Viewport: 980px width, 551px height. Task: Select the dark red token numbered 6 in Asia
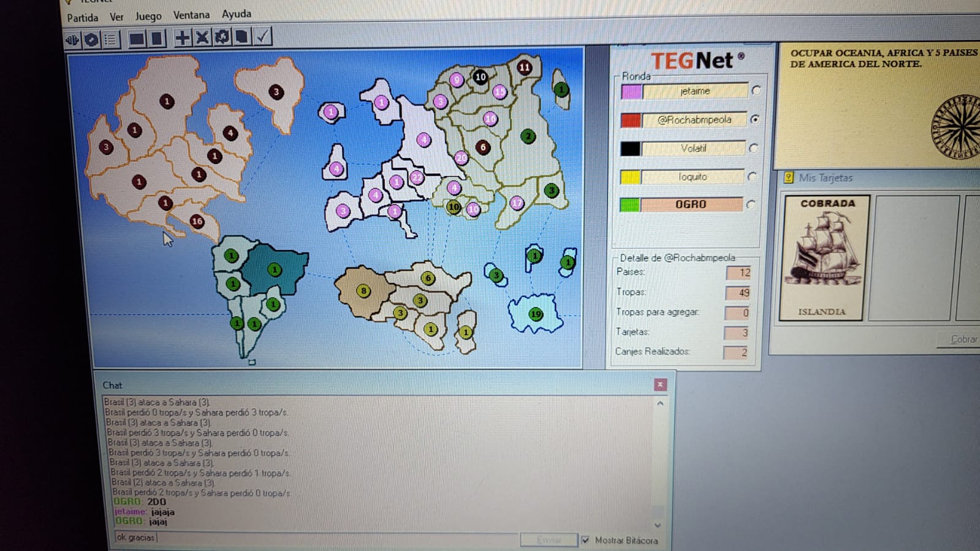coord(483,147)
